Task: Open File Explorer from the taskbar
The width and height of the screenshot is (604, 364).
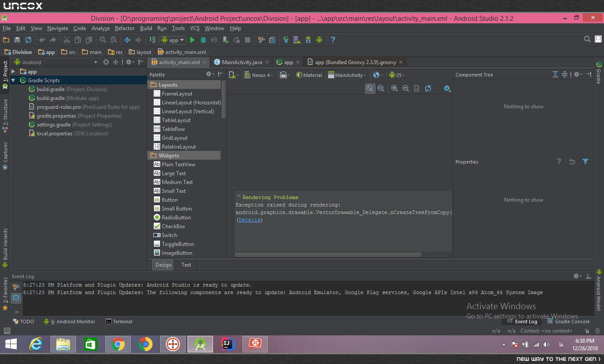Action: click(63, 344)
